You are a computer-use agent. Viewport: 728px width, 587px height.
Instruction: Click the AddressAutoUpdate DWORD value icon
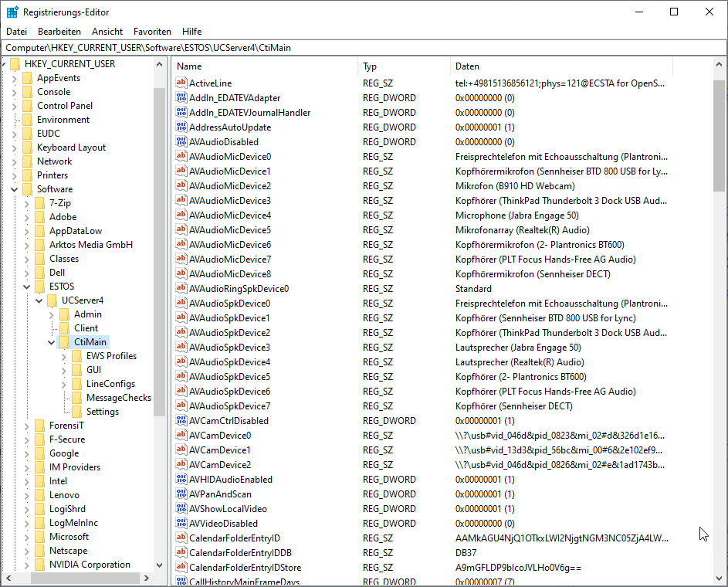tap(181, 127)
